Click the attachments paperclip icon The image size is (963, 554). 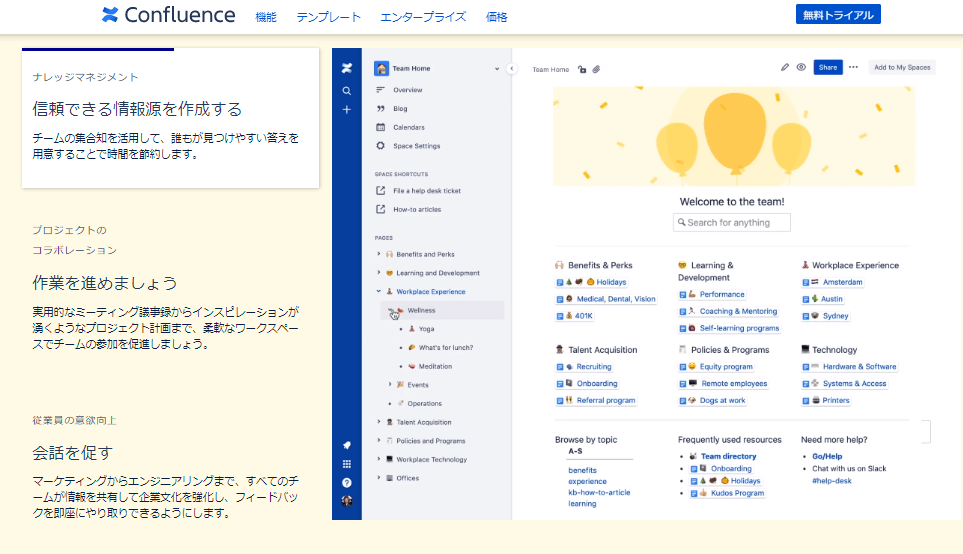596,69
